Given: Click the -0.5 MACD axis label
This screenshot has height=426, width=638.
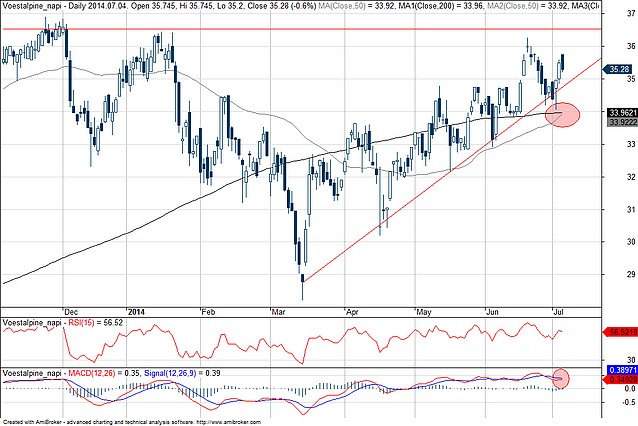Looking at the screenshot, I should (629, 402).
